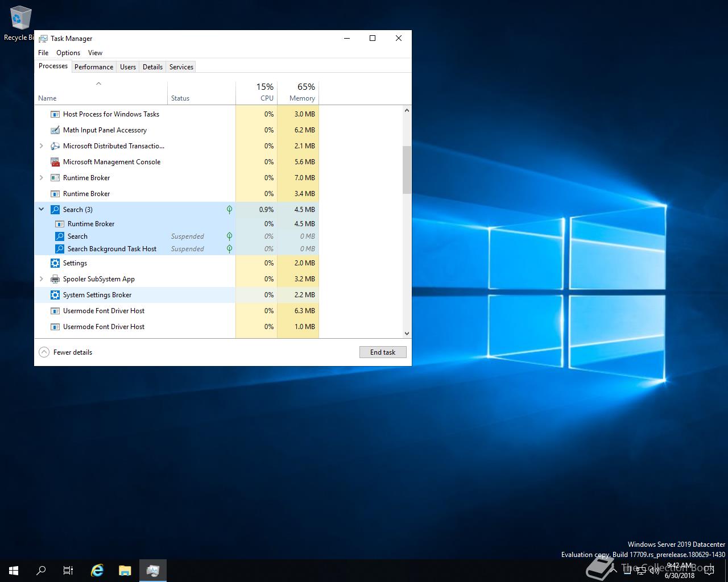The image size is (728, 582).
Task: Sort processes by the Status column
Action: (x=201, y=93)
